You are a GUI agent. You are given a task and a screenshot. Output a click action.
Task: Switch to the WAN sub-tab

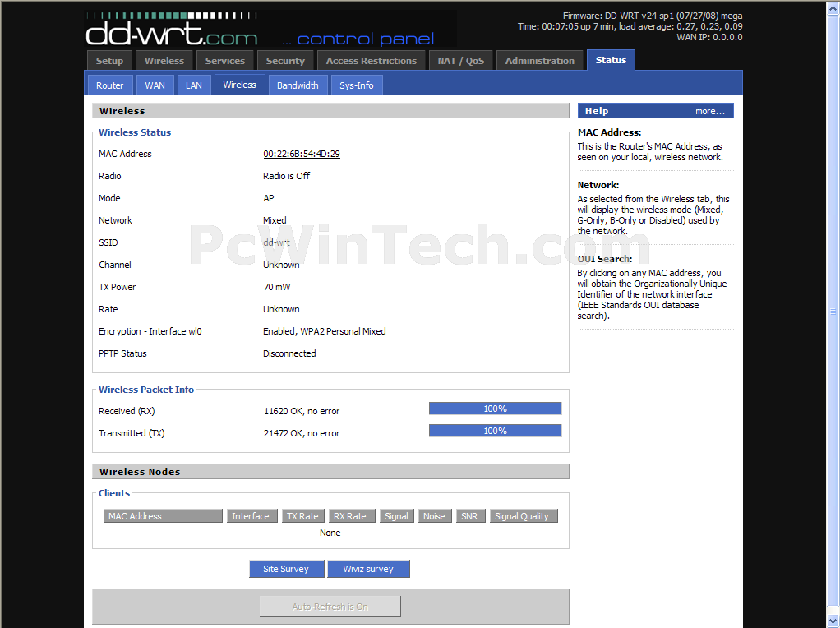155,85
